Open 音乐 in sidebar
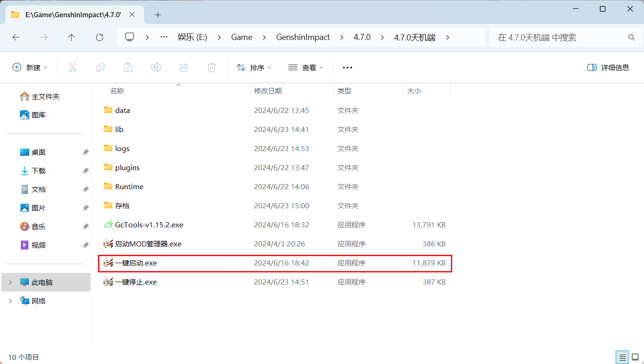The width and height of the screenshot is (644, 364). coord(39,226)
